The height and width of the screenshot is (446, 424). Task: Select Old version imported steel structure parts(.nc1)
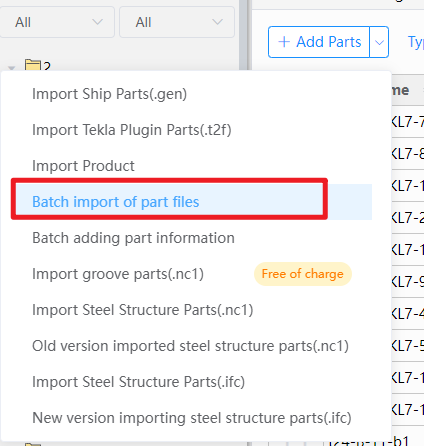coord(190,346)
